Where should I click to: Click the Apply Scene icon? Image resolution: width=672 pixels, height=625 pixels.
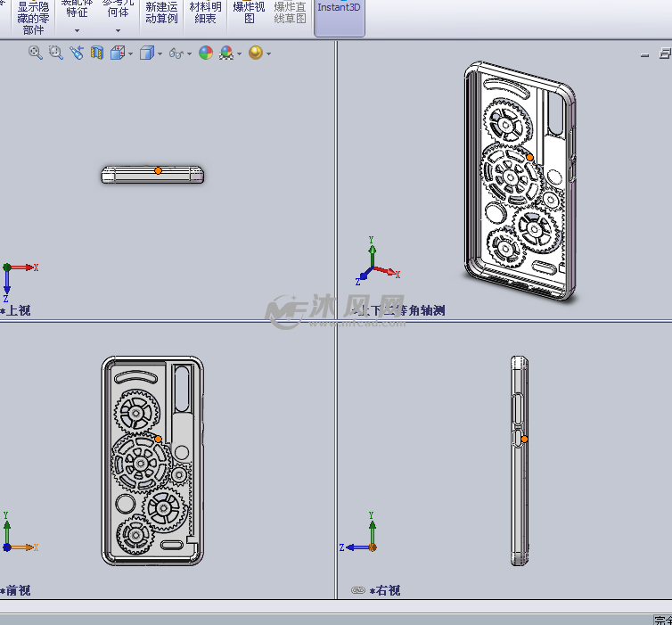(x=226, y=53)
